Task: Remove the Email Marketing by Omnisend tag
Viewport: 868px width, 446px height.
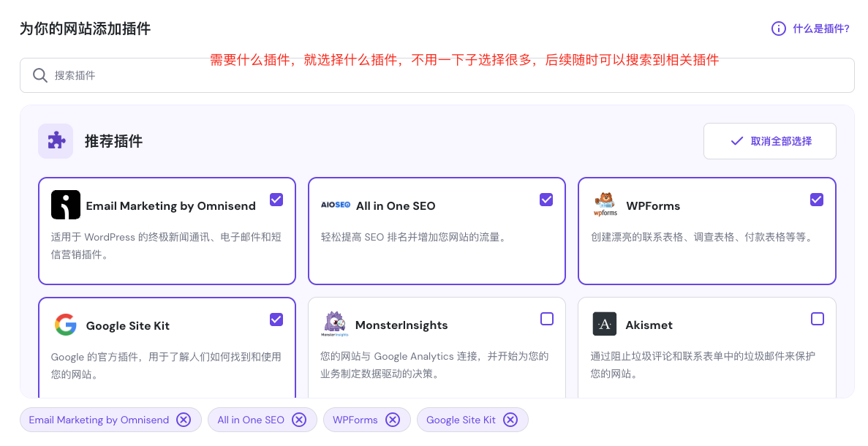Action: [184, 420]
